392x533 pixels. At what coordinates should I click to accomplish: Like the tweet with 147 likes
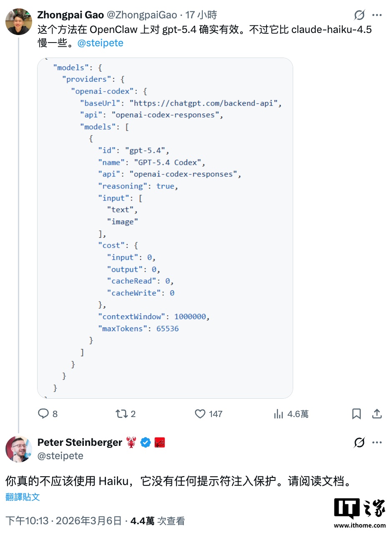[200, 414]
